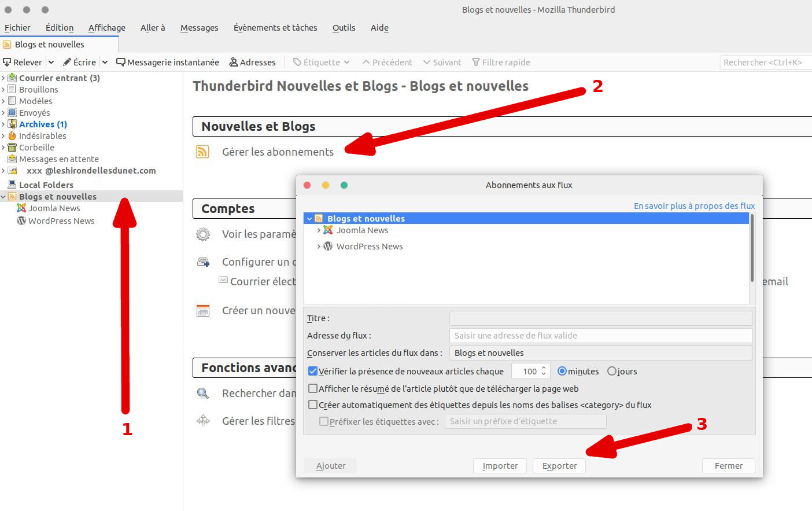The width and height of the screenshot is (812, 511).
Task: Click the Adresse du flux input field
Action: pyautogui.click(x=601, y=336)
